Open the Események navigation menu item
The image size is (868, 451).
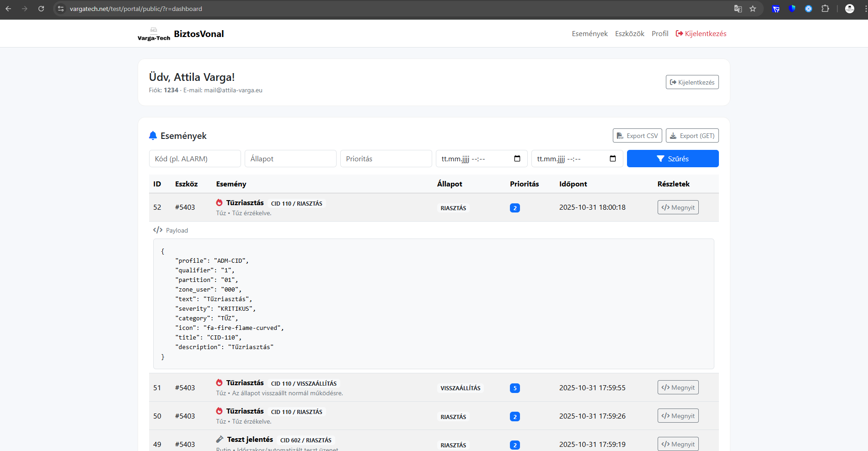[x=589, y=34]
